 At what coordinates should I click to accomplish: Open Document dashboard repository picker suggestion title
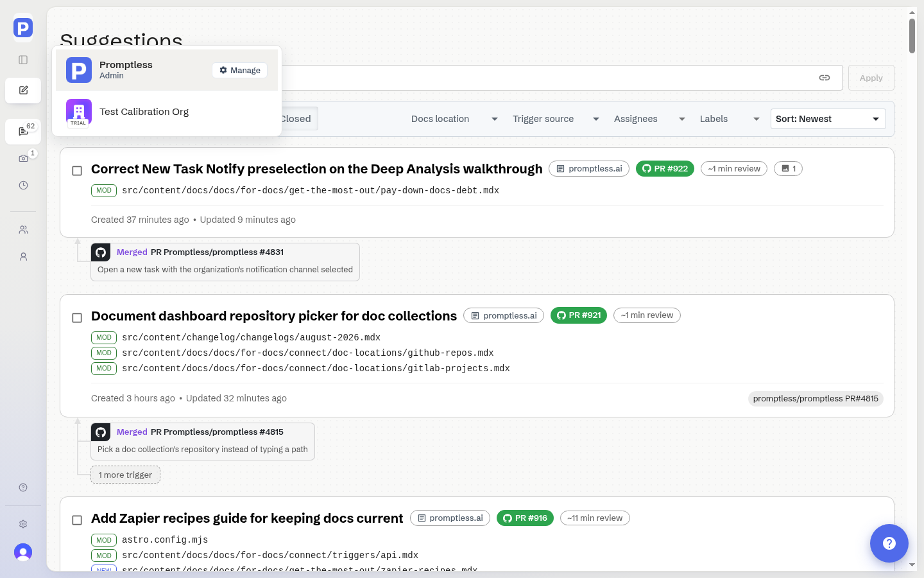pyautogui.click(x=274, y=316)
